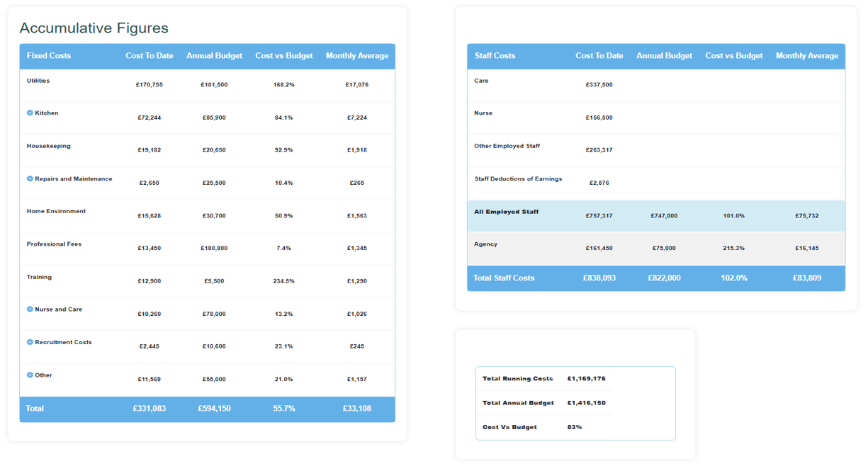Click the Accumulative Figures heading
This screenshot has width=868, height=466.
(x=94, y=28)
